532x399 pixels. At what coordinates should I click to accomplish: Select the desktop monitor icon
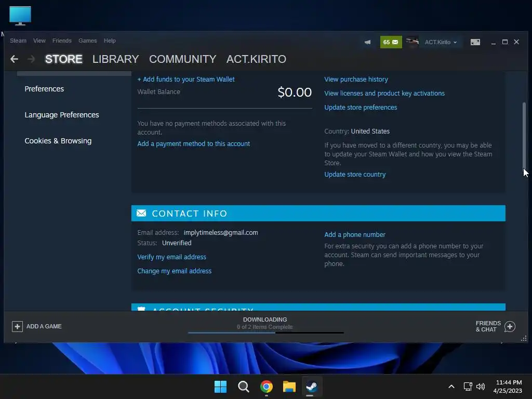point(20,16)
